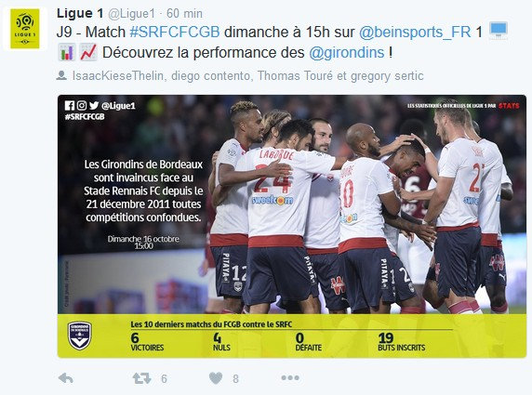
Task: Open the #SRFCFCGB hashtag link
Action: (175, 32)
